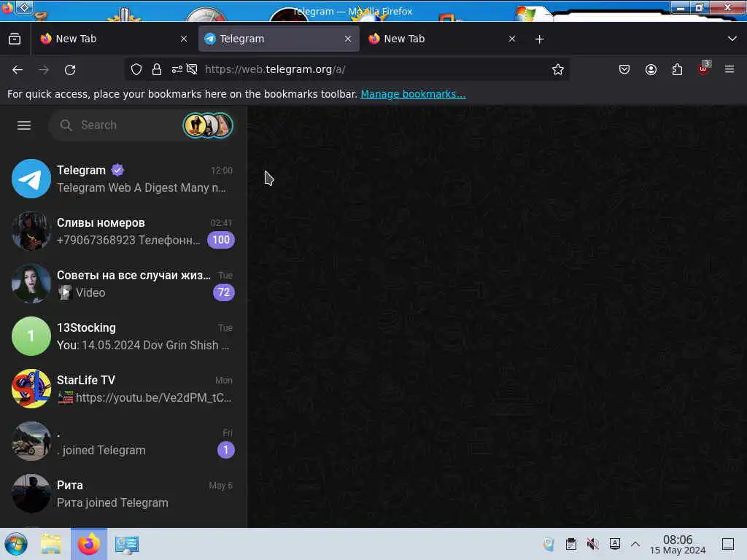Open the Рита chat
Viewport: 747px width, 560px height.
tap(124, 494)
